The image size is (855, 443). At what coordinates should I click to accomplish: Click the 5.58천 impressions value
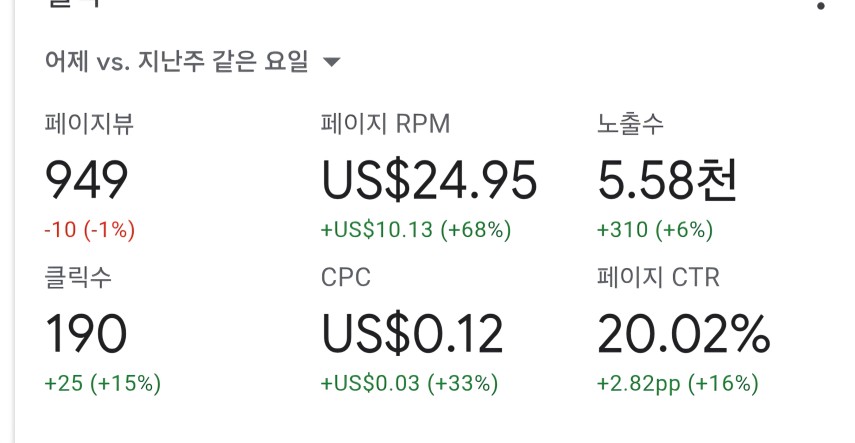tap(667, 180)
